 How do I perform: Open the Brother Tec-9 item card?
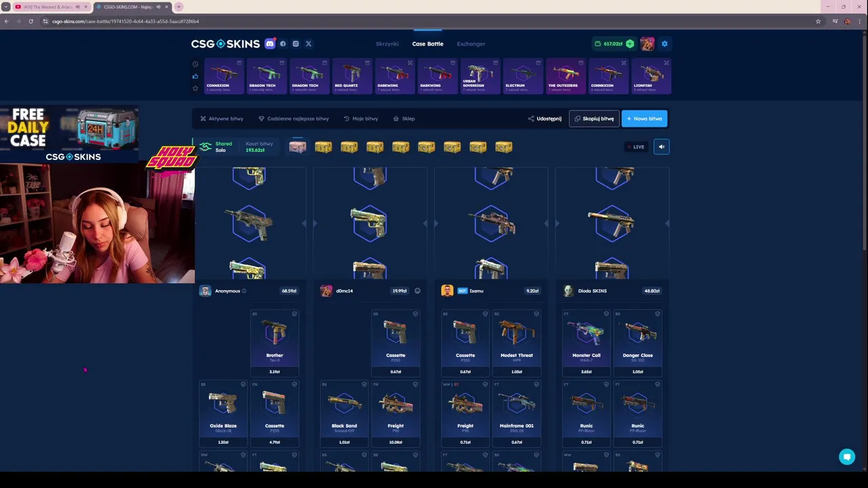coord(275,343)
